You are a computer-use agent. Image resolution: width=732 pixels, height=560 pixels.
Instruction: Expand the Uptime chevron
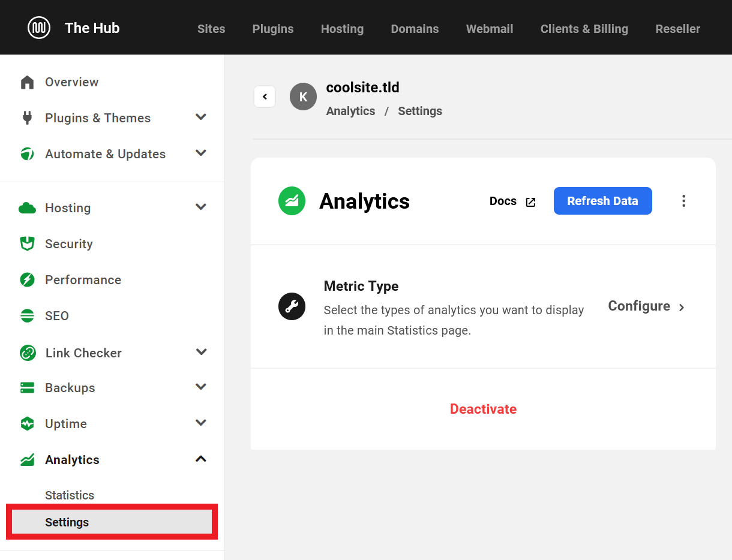click(x=201, y=423)
